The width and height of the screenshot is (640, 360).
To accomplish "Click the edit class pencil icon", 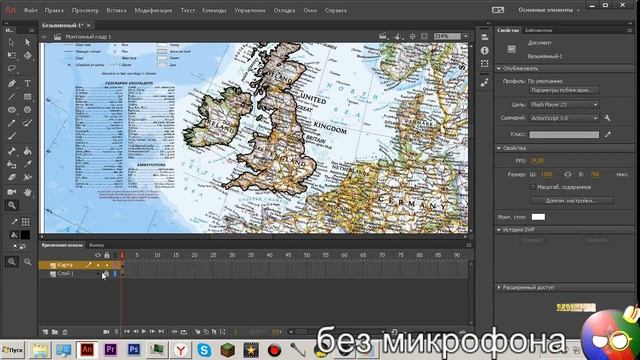I will [x=608, y=134].
